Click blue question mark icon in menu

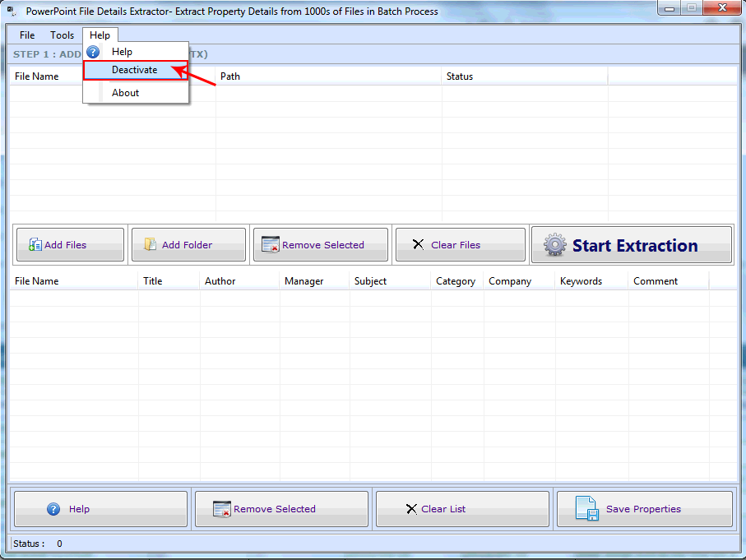pyautogui.click(x=93, y=52)
